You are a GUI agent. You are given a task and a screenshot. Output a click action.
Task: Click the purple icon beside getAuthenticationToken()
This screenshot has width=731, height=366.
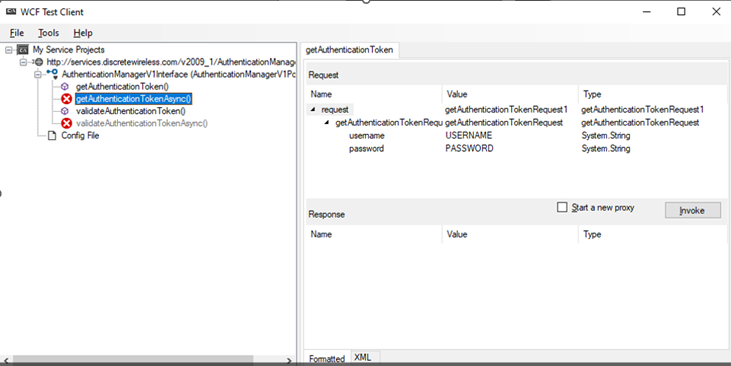pyautogui.click(x=65, y=87)
